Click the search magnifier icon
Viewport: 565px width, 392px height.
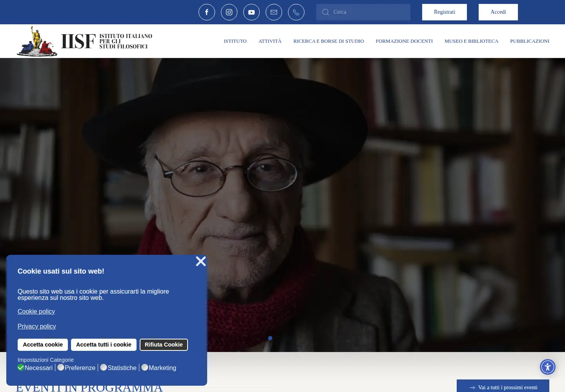326,12
